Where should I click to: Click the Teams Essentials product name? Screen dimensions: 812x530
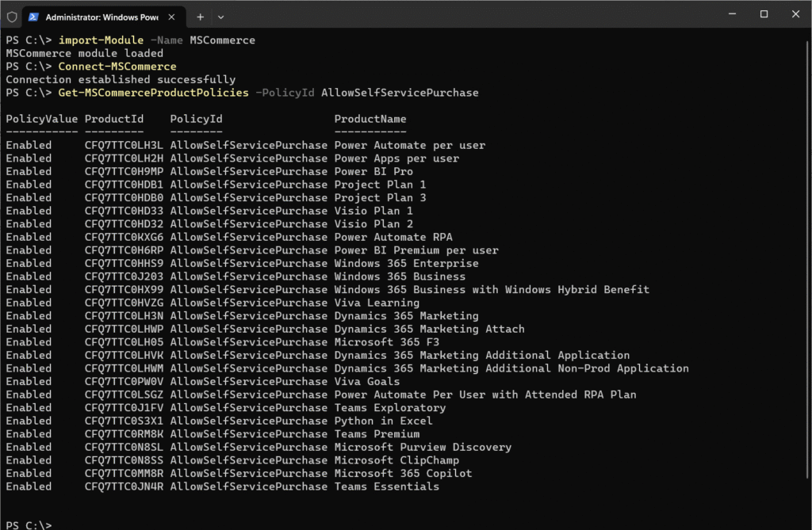click(386, 486)
